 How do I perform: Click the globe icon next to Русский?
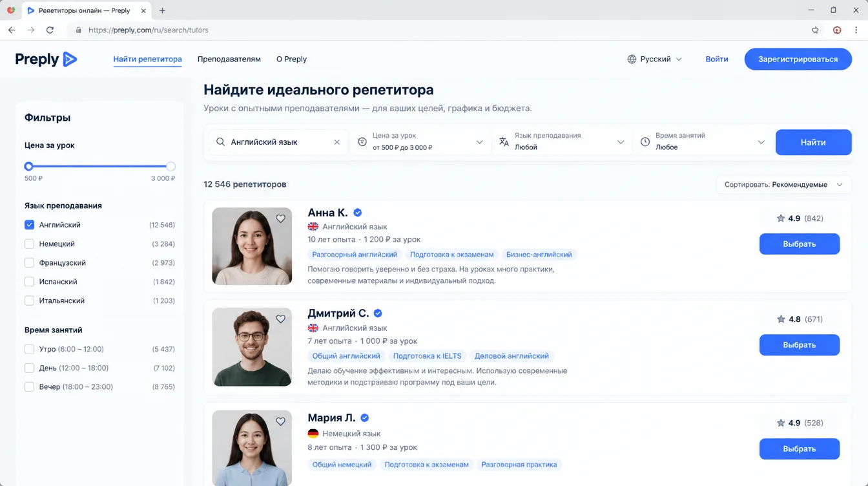pyautogui.click(x=632, y=59)
